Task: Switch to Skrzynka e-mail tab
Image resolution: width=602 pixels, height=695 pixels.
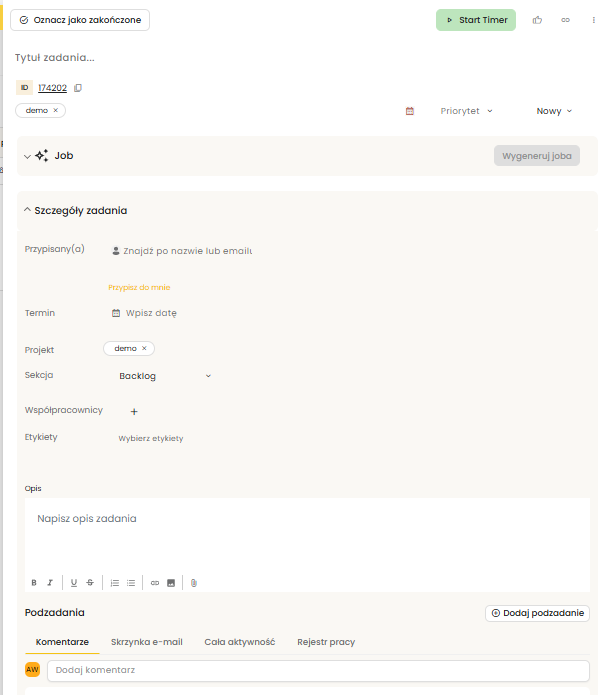Action: [146, 642]
